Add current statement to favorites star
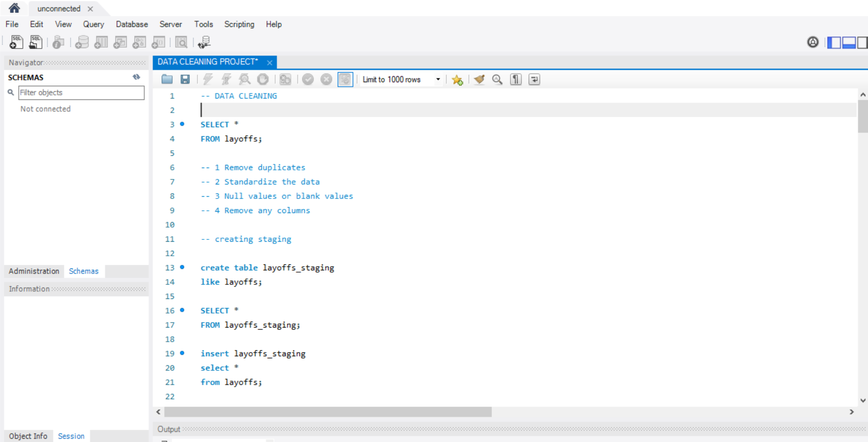Image resolution: width=868 pixels, height=442 pixels. (457, 80)
